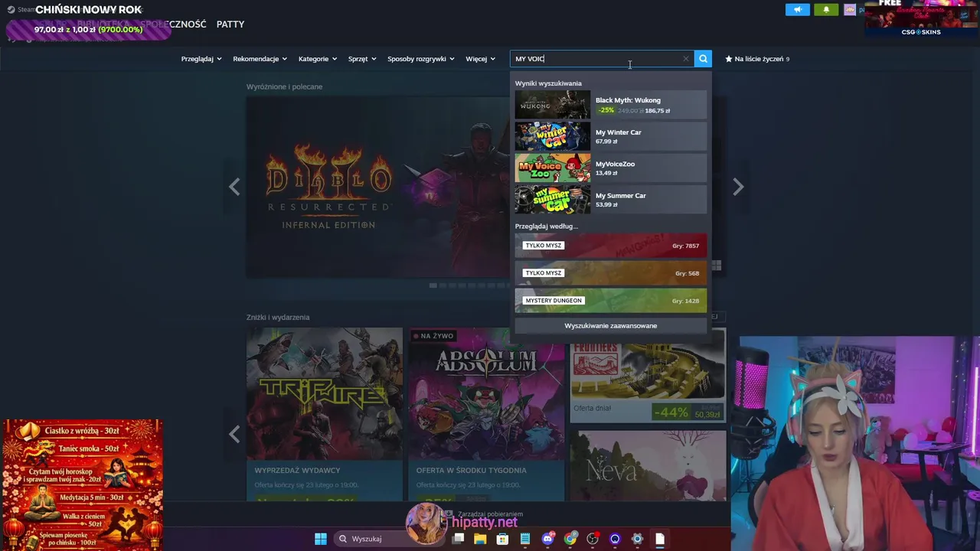This screenshot has height=551, width=980.
Task: Expand the Kategorie dropdown
Action: coord(318,59)
